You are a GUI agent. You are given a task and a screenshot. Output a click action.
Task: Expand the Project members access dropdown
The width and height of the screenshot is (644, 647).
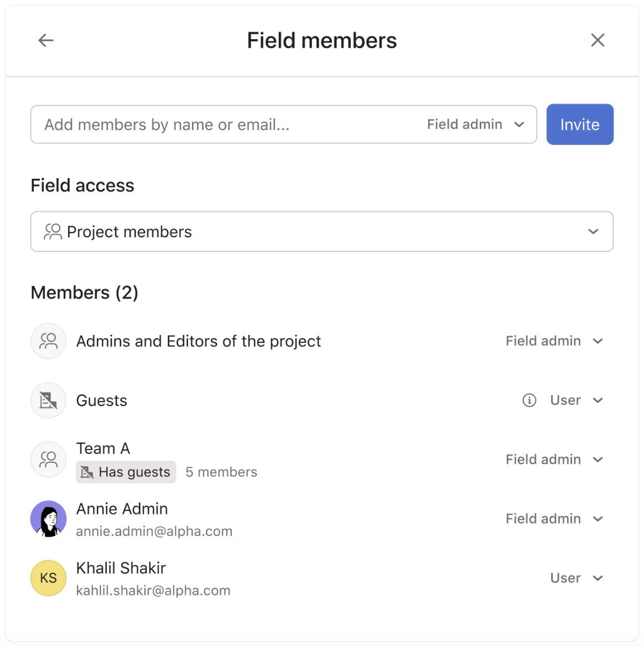pyautogui.click(x=593, y=232)
